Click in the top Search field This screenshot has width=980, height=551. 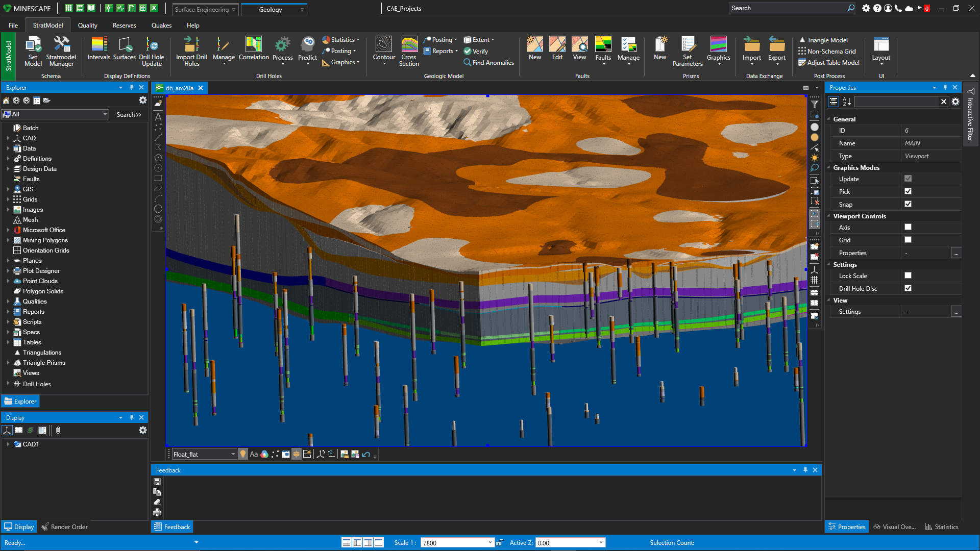click(x=787, y=8)
